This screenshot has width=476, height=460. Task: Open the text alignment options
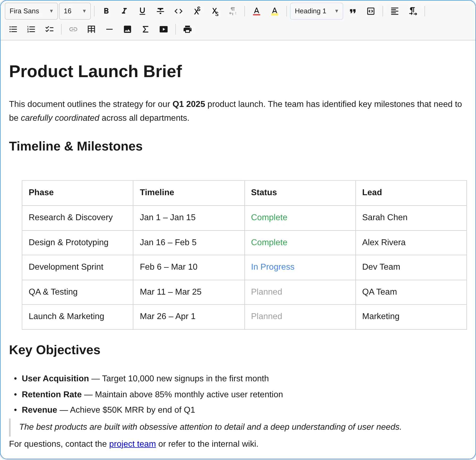click(x=395, y=11)
